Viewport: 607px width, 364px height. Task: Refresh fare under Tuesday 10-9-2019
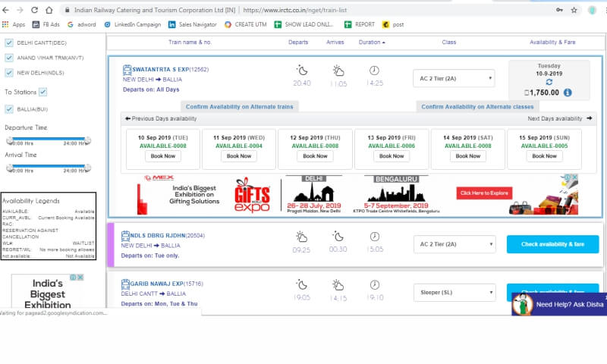coord(549,82)
